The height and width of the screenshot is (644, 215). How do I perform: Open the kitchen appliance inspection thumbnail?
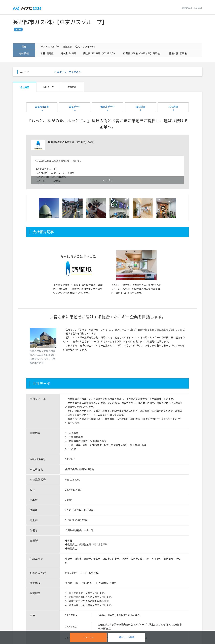[96, 208]
